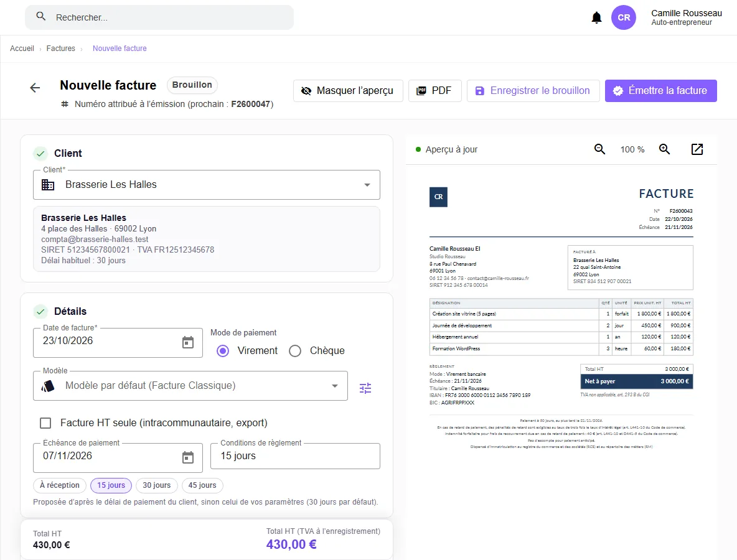
Task: Click the Brouillon status badge
Action: (192, 85)
